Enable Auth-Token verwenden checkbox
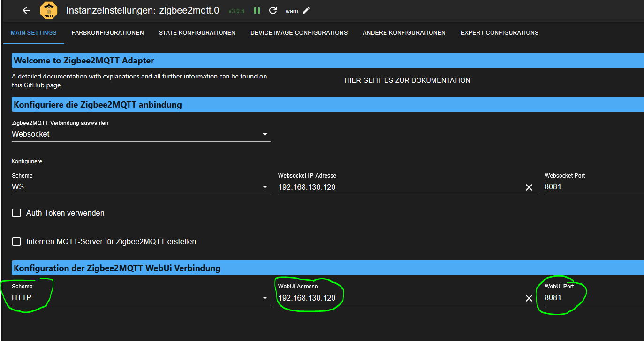The image size is (644, 341). tap(16, 213)
